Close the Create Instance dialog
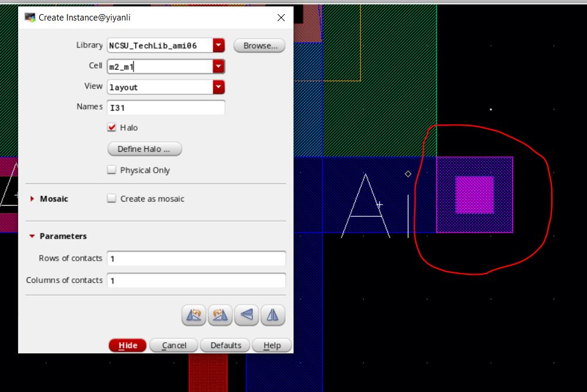587x392 pixels. (x=281, y=18)
